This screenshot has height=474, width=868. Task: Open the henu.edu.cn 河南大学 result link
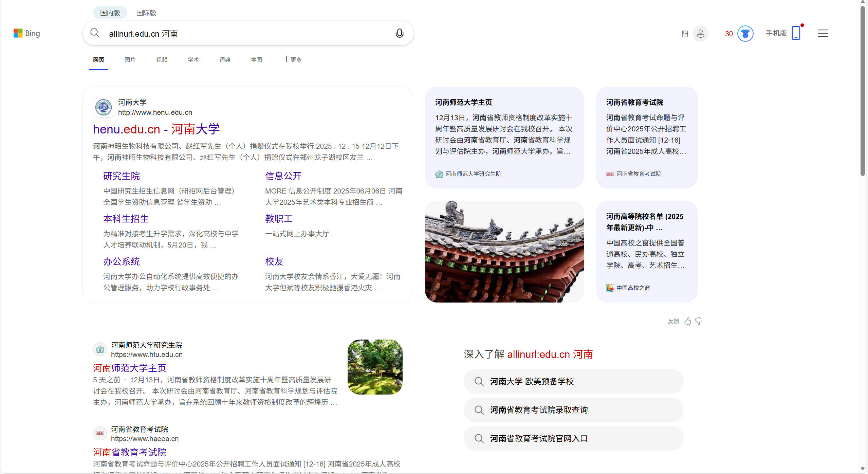(156, 129)
